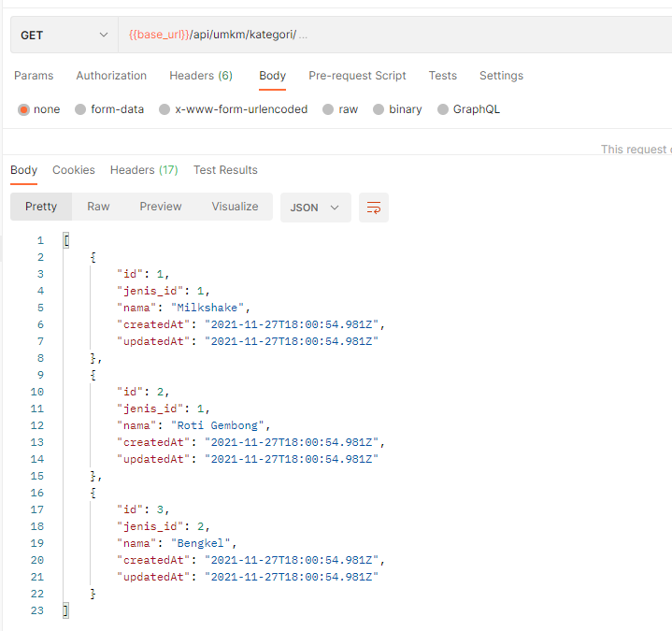Click line number 12 in the gutter
This screenshot has width=672, height=631.
coord(37,425)
